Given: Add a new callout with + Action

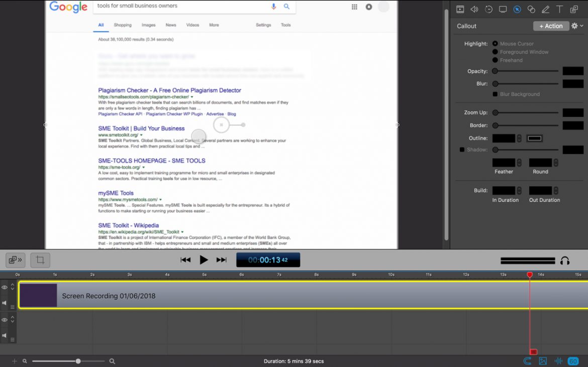Looking at the screenshot, I should pos(551,26).
